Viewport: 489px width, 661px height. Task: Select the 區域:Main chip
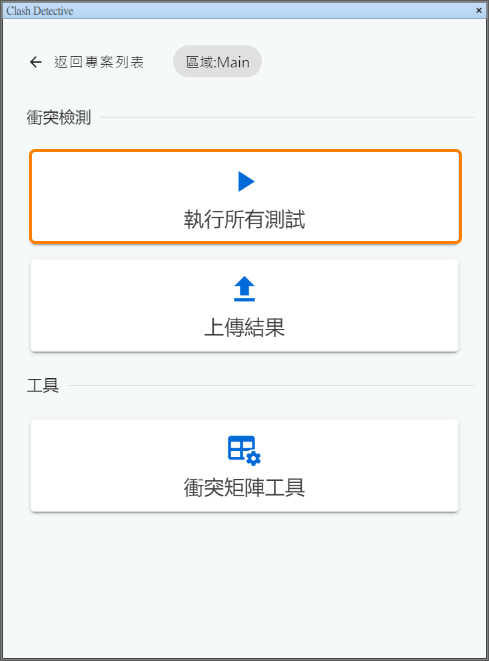[218, 62]
